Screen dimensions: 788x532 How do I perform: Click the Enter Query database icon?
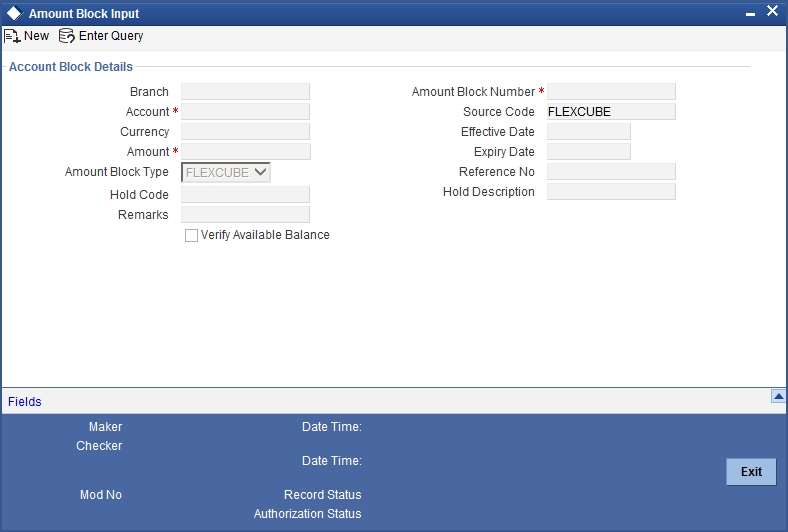pos(66,36)
